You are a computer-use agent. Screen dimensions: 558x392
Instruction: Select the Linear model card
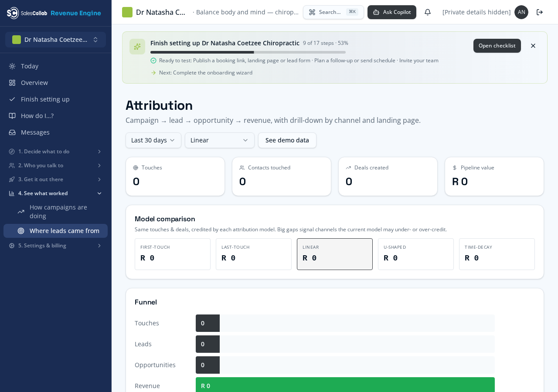pos(335,254)
